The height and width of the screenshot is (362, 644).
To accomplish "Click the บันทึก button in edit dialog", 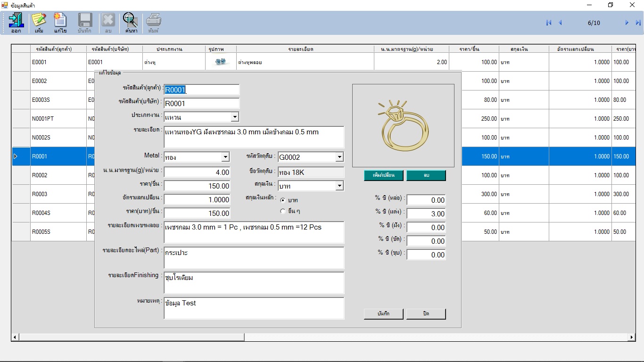I will pos(383,314).
